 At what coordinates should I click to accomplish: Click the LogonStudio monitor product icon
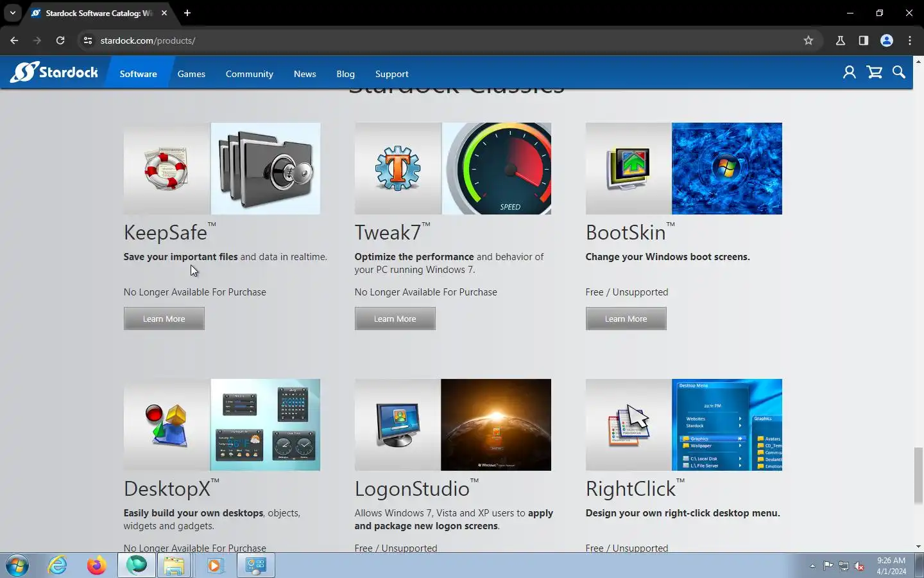398,425
